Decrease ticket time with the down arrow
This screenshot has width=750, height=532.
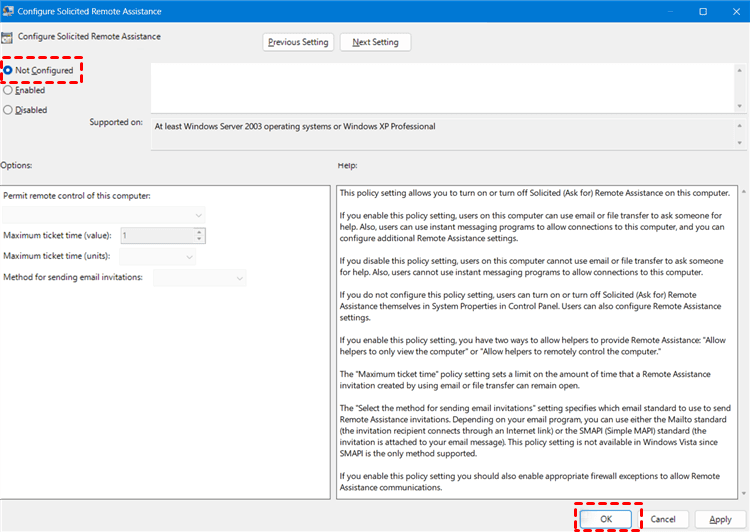[x=199, y=240]
